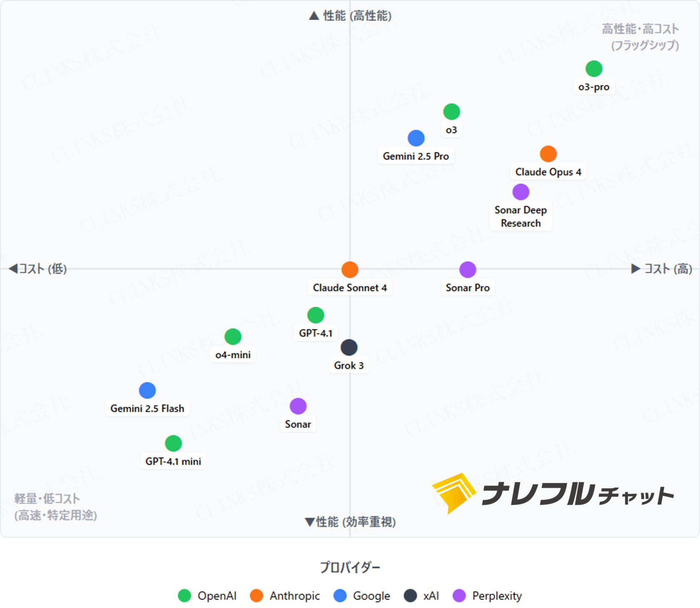
Task: Select the o3 green dot
Action: click(452, 112)
